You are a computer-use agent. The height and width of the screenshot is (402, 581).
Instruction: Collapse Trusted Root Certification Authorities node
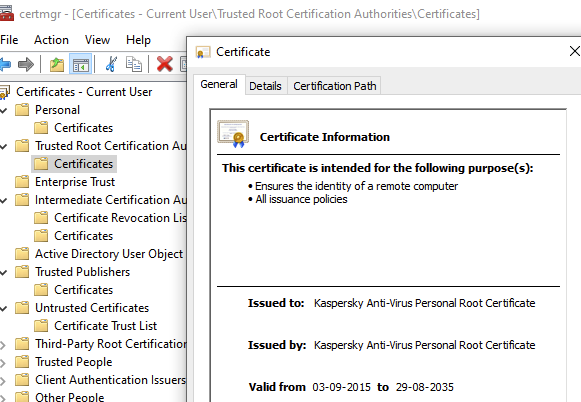click(x=4, y=146)
